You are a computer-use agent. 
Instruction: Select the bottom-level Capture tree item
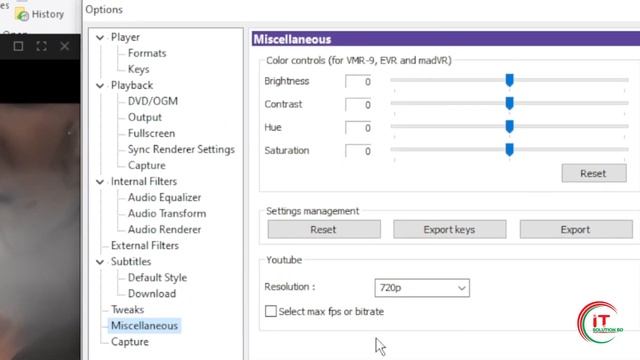(130, 342)
